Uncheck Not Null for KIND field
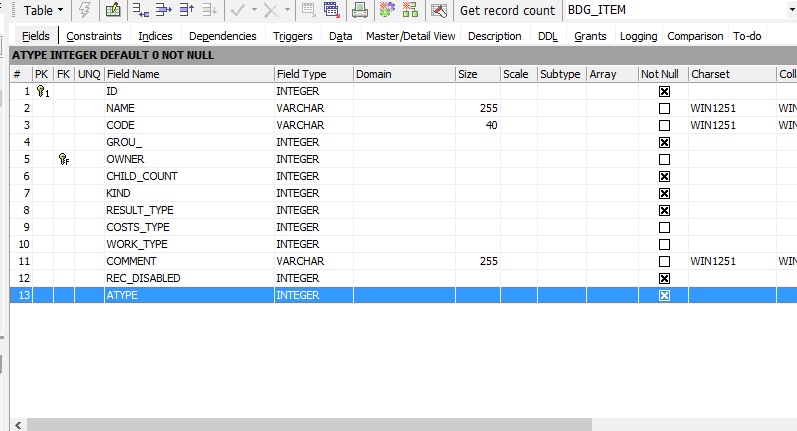797x431 pixels. click(x=664, y=193)
